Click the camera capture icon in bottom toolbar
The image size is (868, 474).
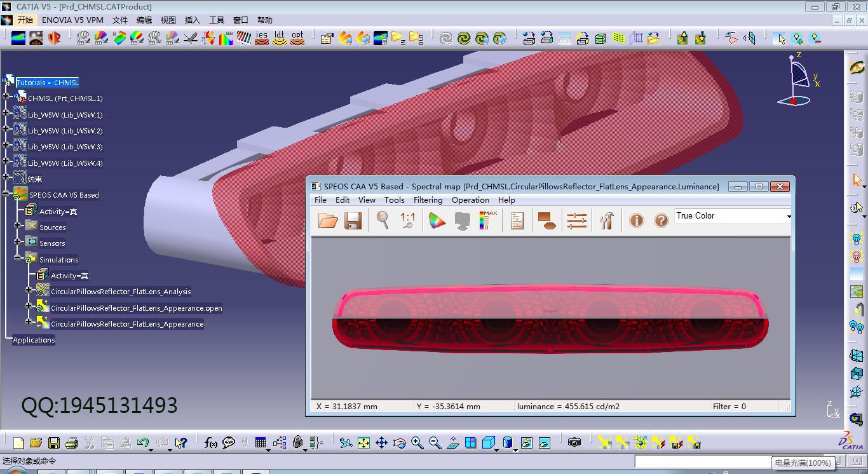574,442
